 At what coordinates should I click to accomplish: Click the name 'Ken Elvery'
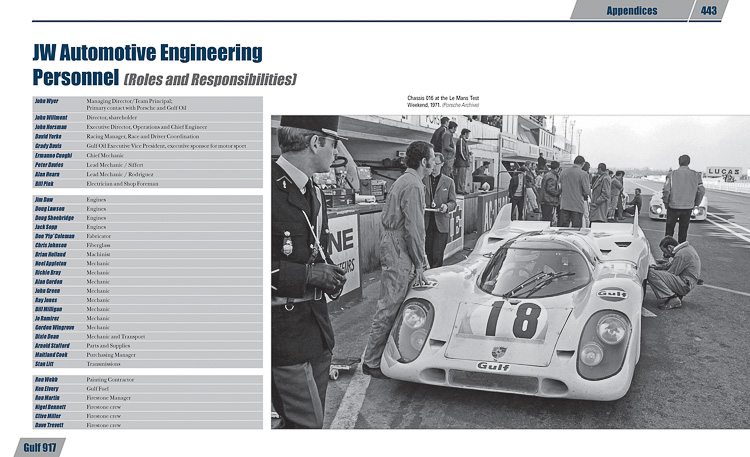point(46,389)
